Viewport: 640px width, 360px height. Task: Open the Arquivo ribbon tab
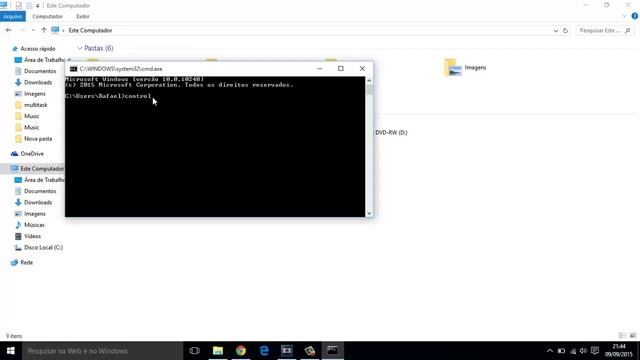pos(13,16)
